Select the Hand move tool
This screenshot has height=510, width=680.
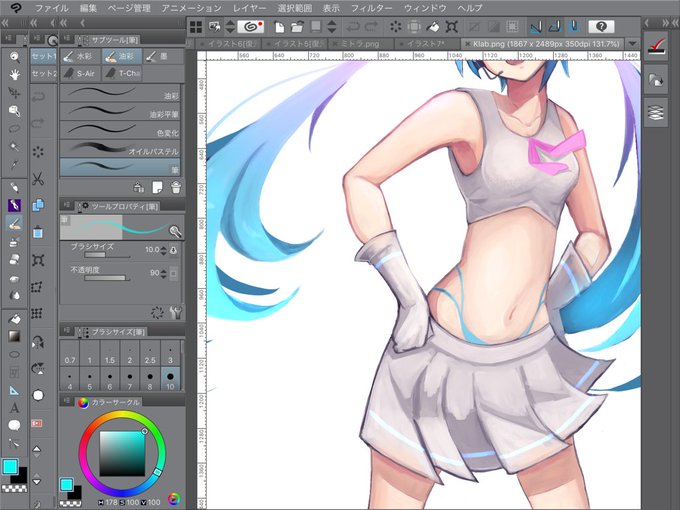tap(14, 75)
